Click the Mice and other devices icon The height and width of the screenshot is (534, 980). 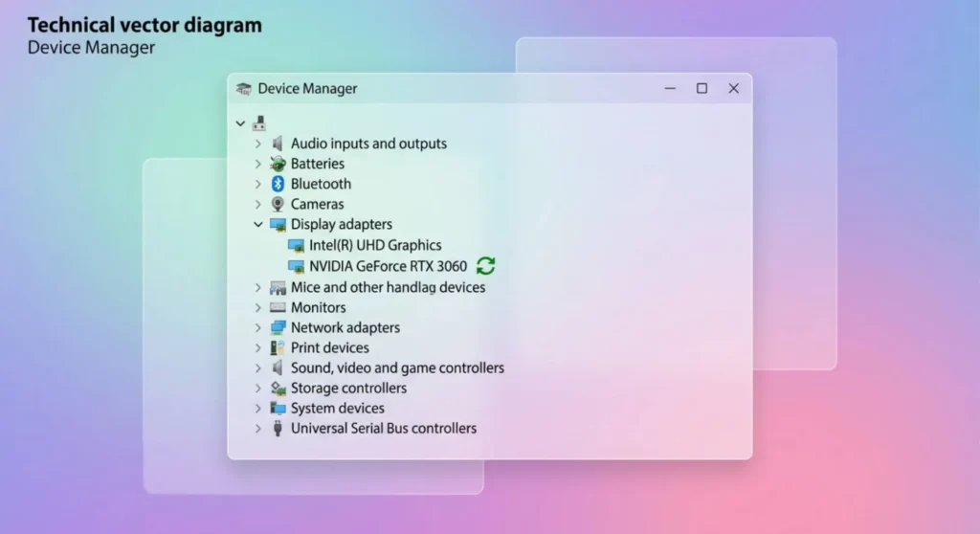278,288
